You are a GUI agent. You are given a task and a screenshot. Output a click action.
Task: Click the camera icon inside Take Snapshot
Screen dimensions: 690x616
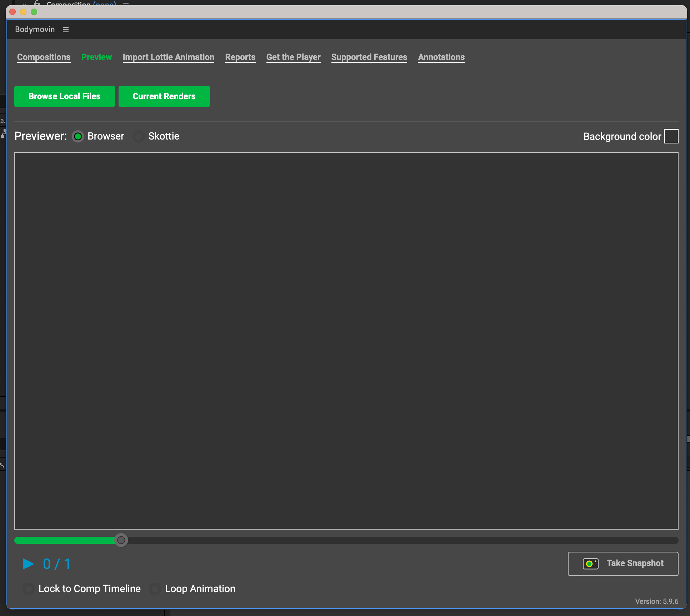click(590, 564)
